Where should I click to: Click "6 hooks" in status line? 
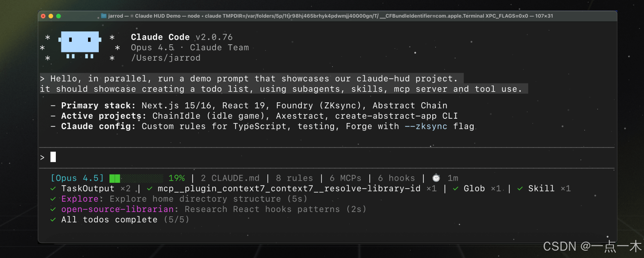[396, 178]
